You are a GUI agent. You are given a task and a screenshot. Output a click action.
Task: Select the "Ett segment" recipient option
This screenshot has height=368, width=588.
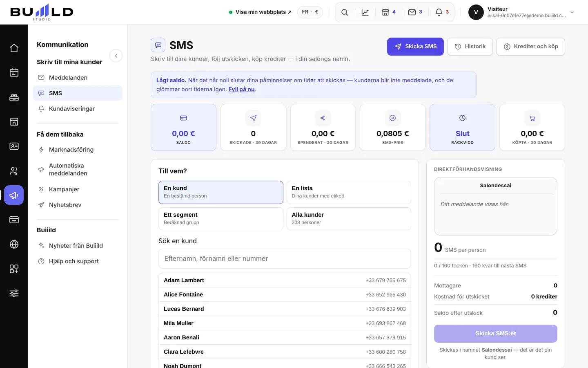pos(220,219)
